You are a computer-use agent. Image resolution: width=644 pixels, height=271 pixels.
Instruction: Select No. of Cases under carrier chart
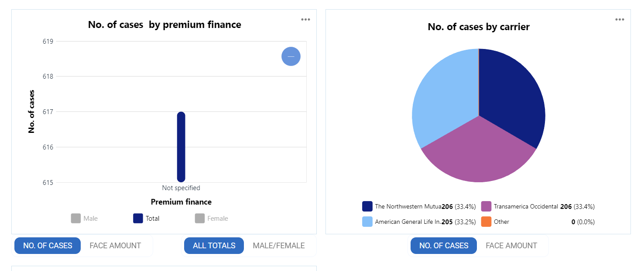click(x=444, y=246)
